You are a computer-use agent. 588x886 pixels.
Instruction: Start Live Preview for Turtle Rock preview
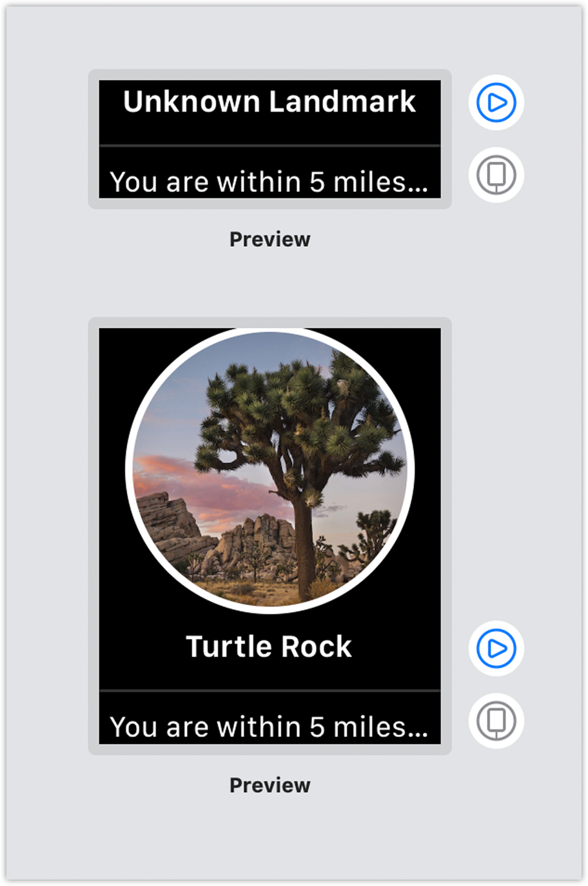click(x=496, y=648)
